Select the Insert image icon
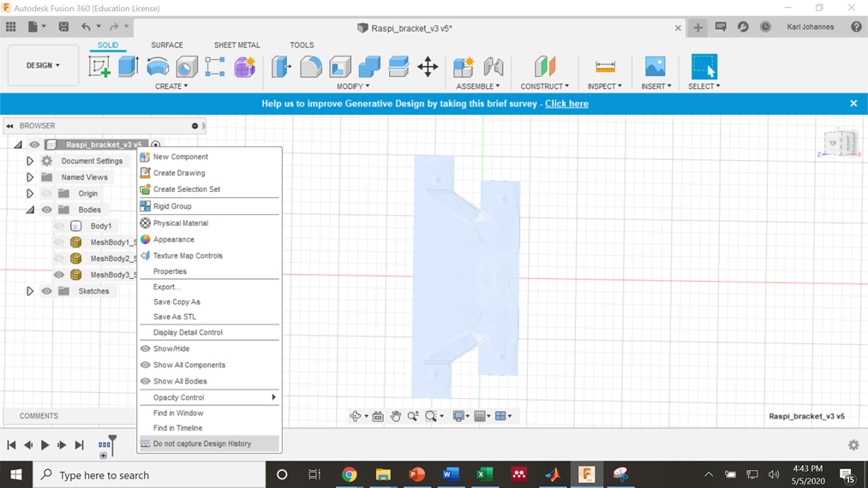 [655, 67]
